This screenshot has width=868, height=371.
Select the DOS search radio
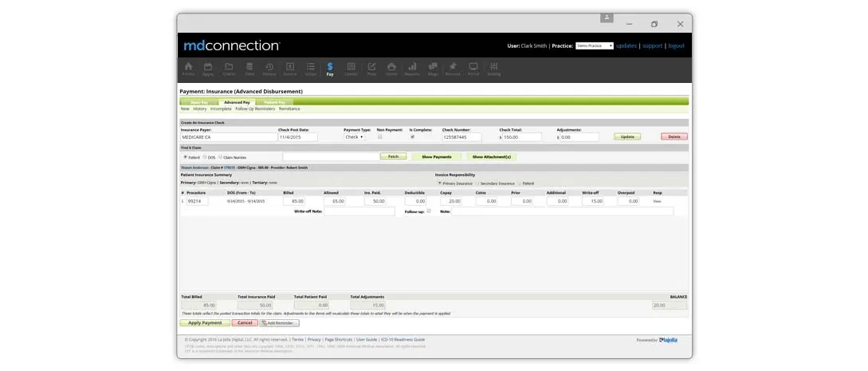pos(205,156)
